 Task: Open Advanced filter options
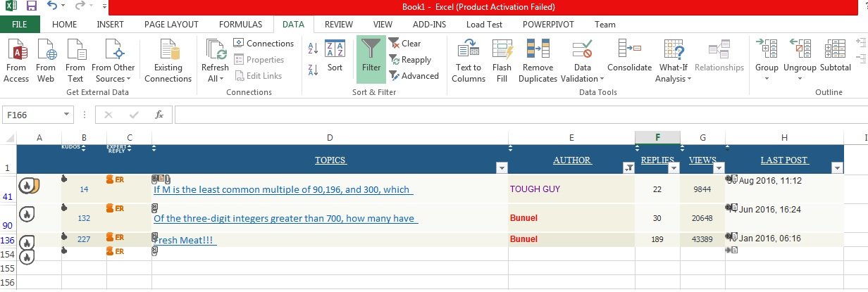(414, 76)
